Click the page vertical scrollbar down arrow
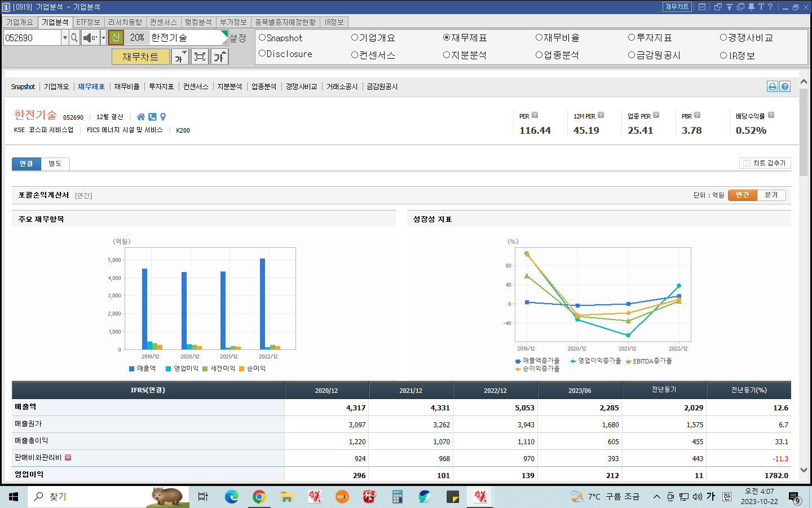The height and width of the screenshot is (508, 812). point(804,470)
